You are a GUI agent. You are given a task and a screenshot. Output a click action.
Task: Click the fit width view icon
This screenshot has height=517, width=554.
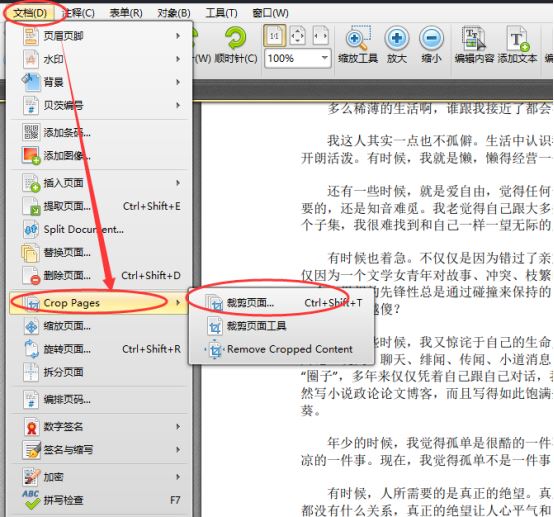[x=320, y=36]
